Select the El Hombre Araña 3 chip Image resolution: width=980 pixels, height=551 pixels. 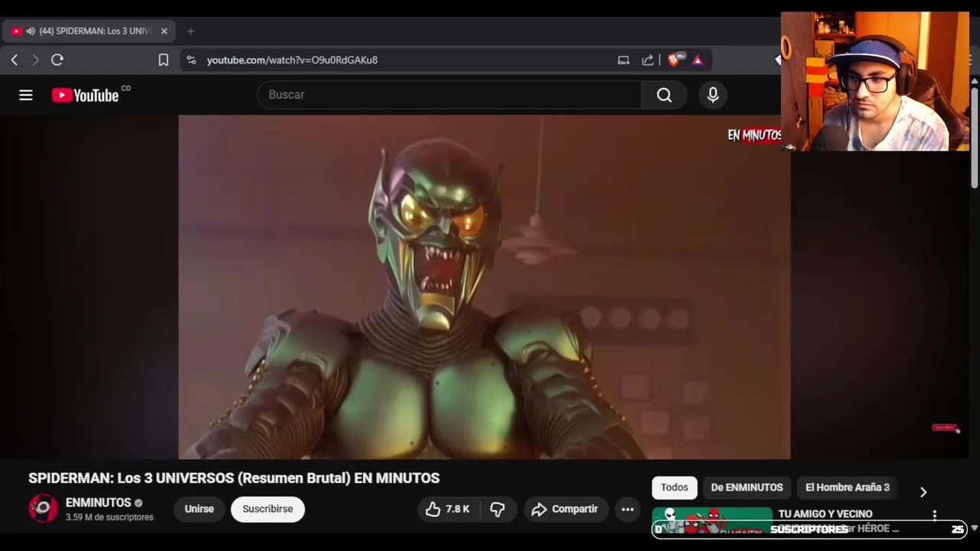[x=848, y=487]
